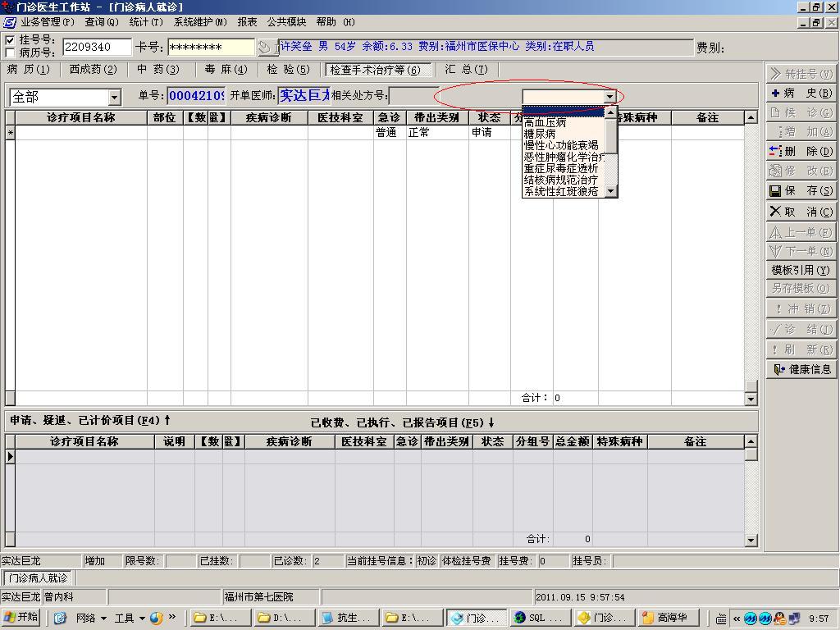Click the 候诊(G) waiting button
Screen dimensions: 840x630
pyautogui.click(x=801, y=112)
